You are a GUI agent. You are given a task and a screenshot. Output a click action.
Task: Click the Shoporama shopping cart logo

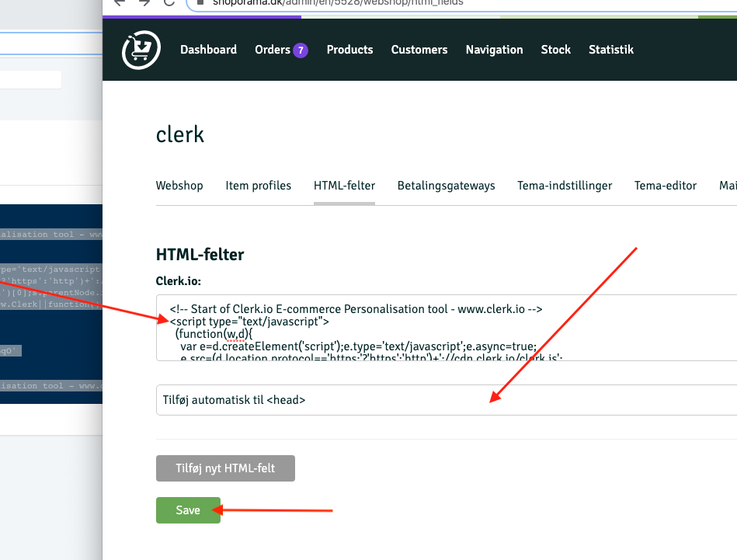pos(141,50)
